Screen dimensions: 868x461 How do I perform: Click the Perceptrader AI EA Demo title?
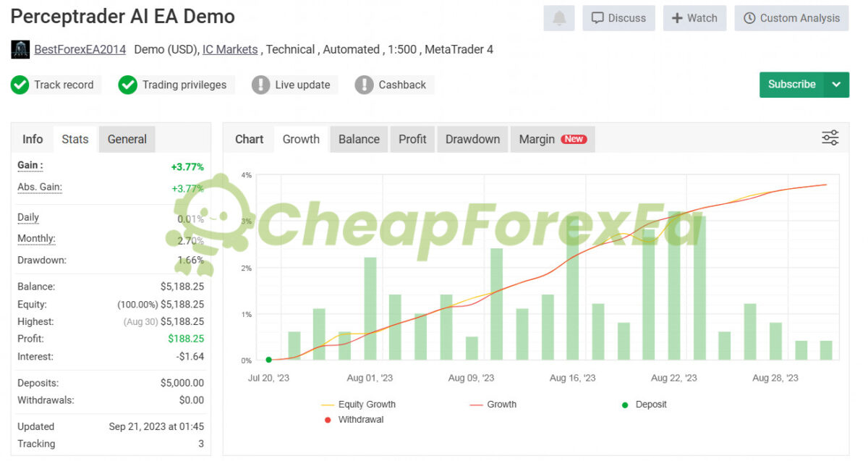(123, 17)
